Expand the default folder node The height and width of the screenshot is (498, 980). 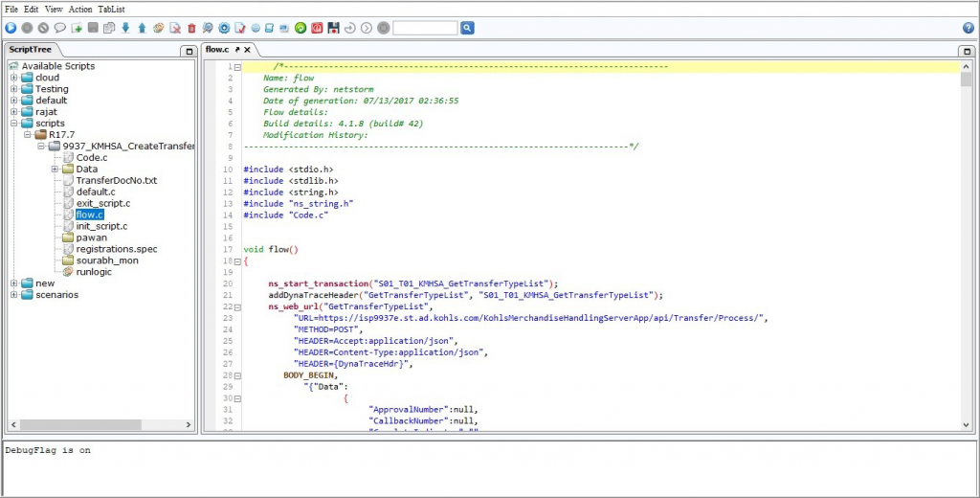point(13,101)
